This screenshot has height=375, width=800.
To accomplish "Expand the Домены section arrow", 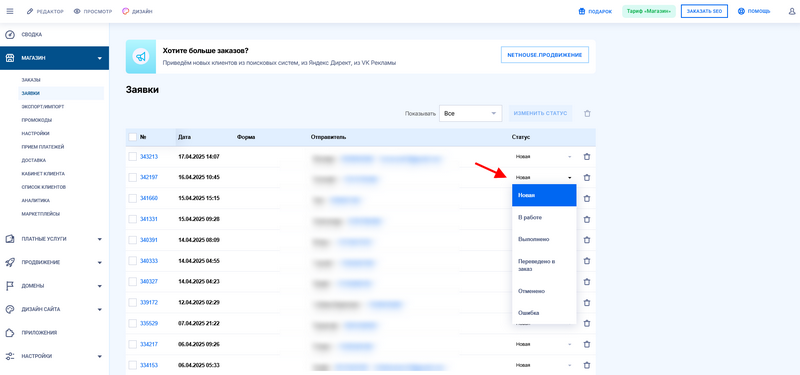I will (x=100, y=286).
